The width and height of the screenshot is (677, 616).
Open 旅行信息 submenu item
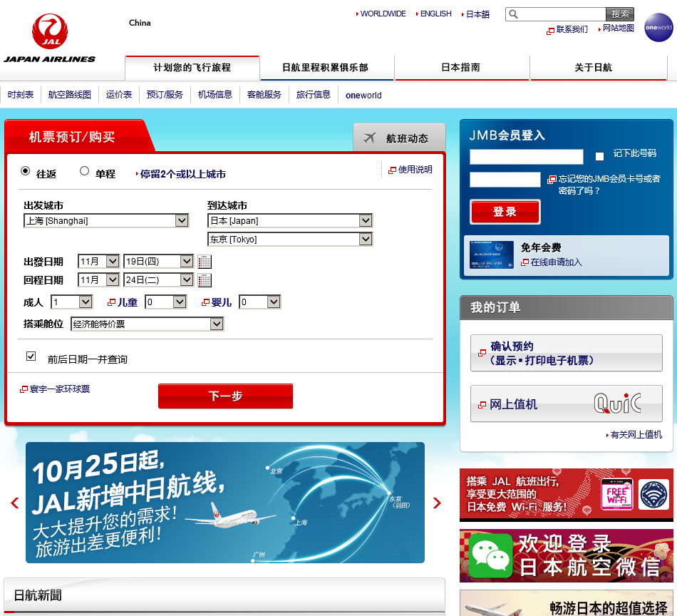(313, 95)
